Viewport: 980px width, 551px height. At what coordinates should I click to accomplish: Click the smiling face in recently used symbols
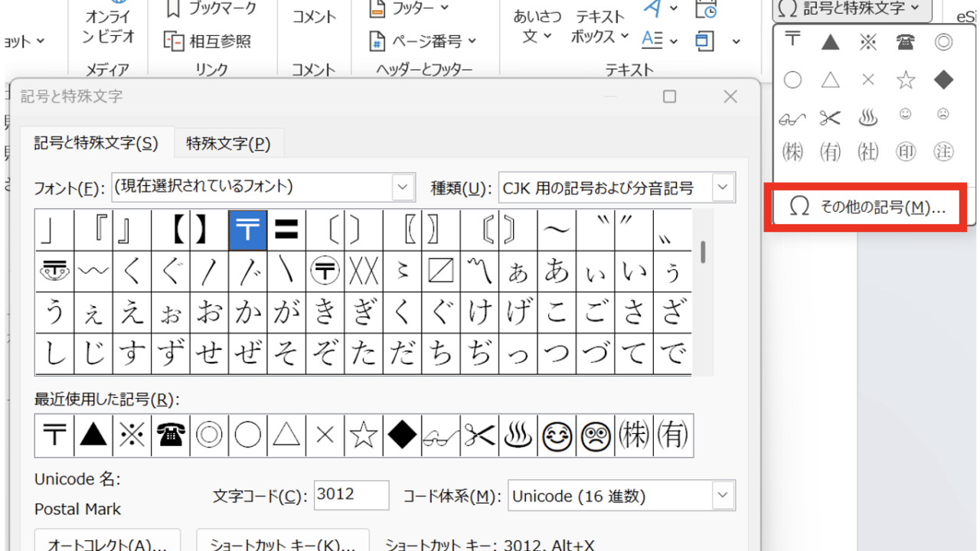click(557, 435)
